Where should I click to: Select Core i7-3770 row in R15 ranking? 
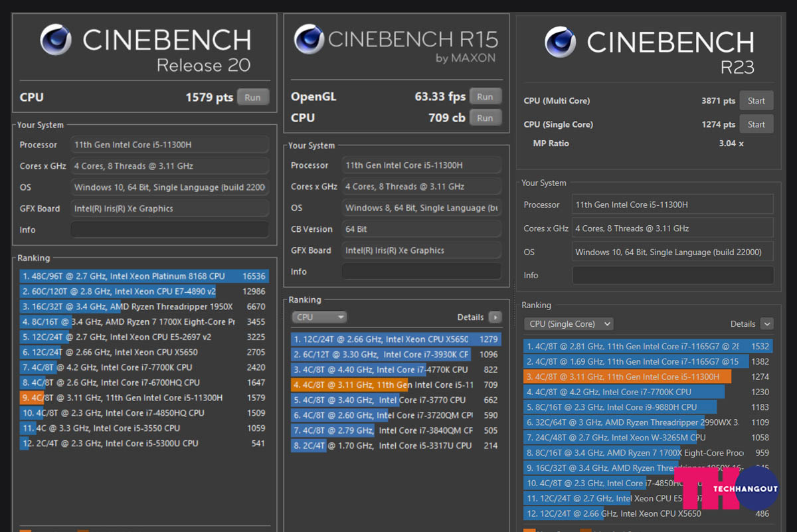(x=396, y=400)
